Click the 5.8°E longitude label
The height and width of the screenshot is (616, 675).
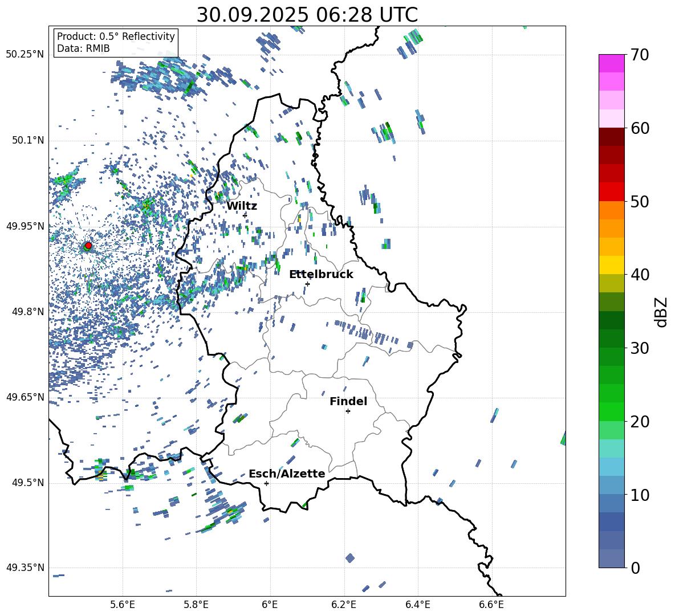click(x=196, y=605)
